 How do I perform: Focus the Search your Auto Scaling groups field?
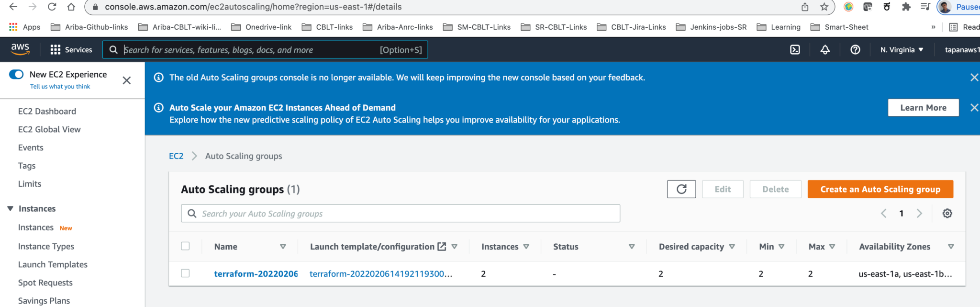pos(401,214)
